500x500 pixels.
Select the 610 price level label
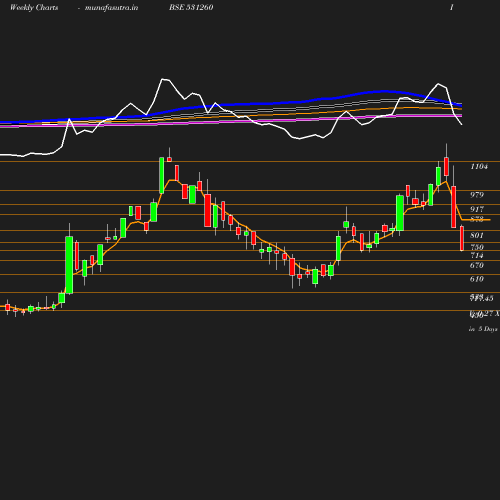pyautogui.click(x=477, y=279)
